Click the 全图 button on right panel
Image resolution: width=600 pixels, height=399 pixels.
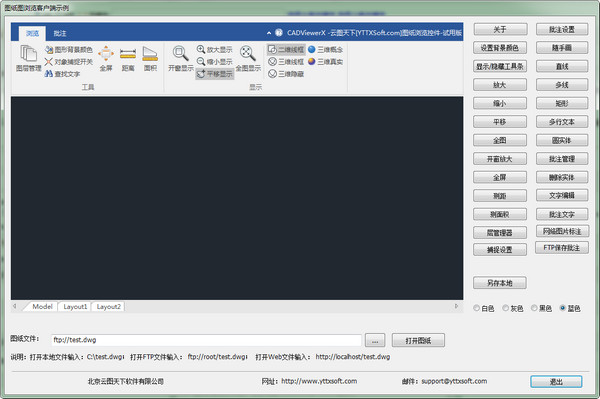[x=500, y=140]
